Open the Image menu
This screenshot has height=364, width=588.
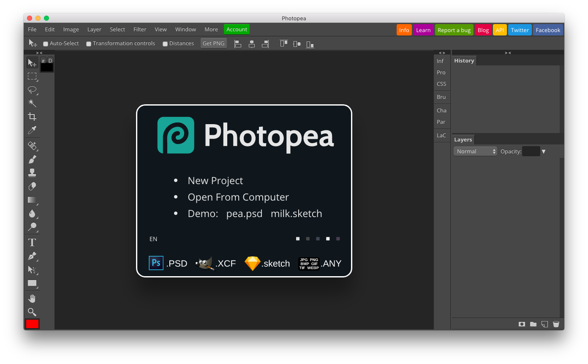pyautogui.click(x=71, y=29)
